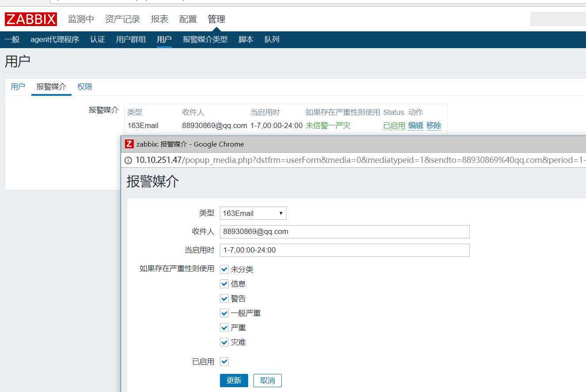The height and width of the screenshot is (392, 586).
Task: Click the search box at top right
Action: (558, 19)
